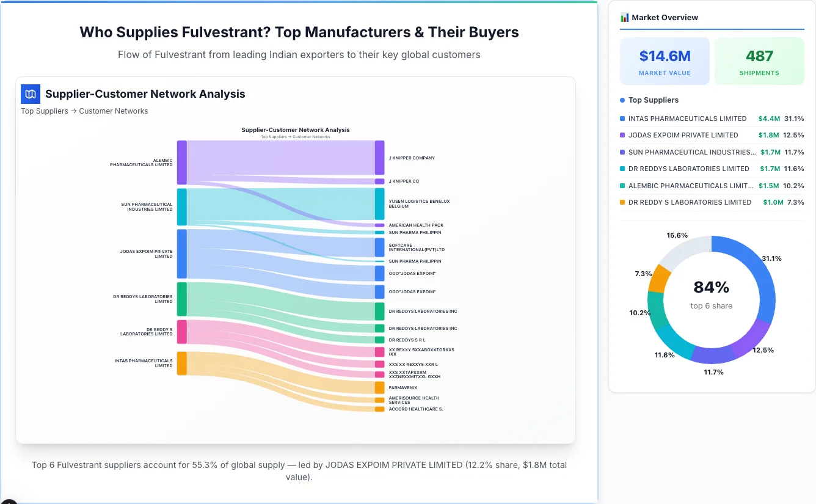Click the $4.4M value for INTAS PHARMACEUTICALS
The width and height of the screenshot is (816, 504).
(x=768, y=119)
